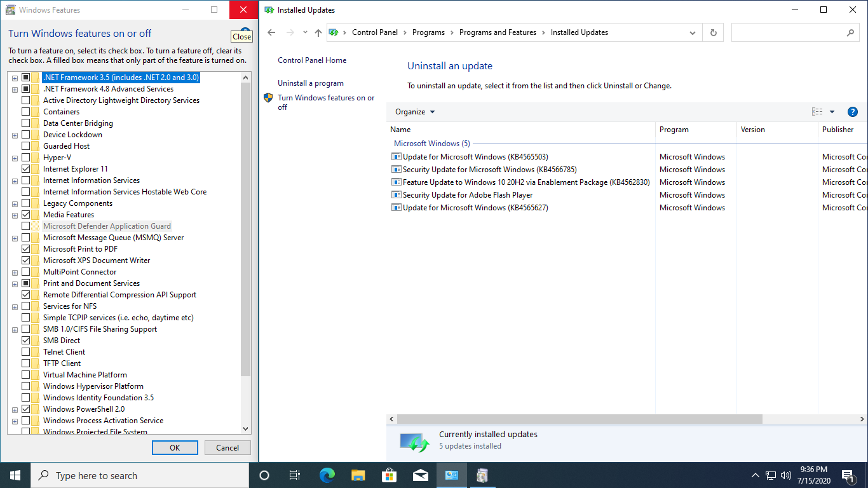This screenshot has width=868, height=488.
Task: Open the Windows Start menu
Action: (15, 475)
